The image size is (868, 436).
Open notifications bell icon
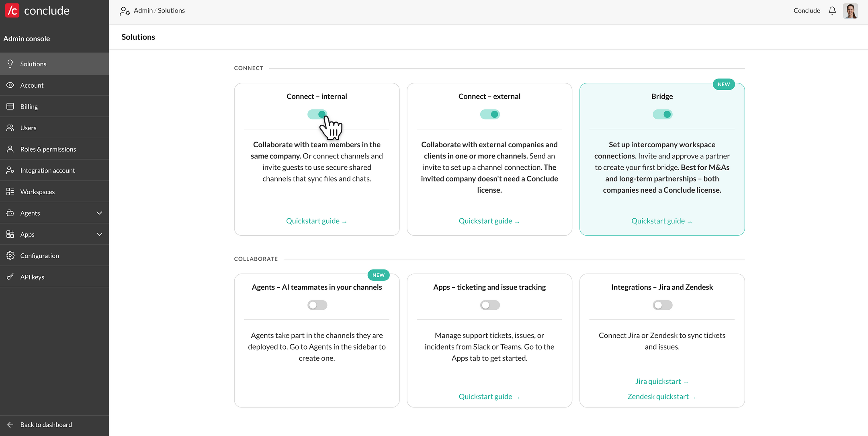pyautogui.click(x=832, y=10)
